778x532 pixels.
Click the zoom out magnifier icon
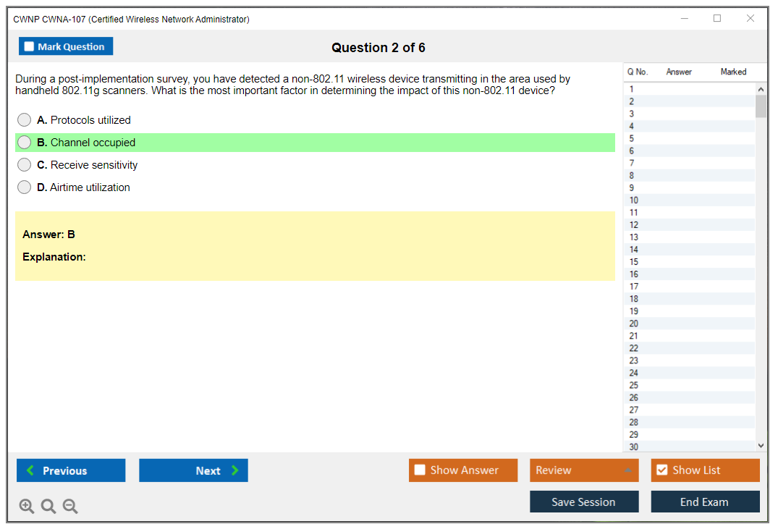tap(70, 507)
